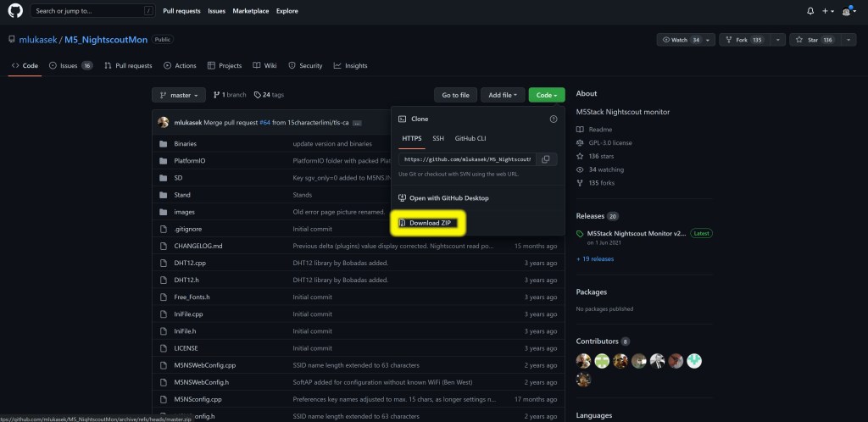Click the GitHub logo icon
Image resolution: width=868 pixels, height=422 pixels.
point(15,11)
